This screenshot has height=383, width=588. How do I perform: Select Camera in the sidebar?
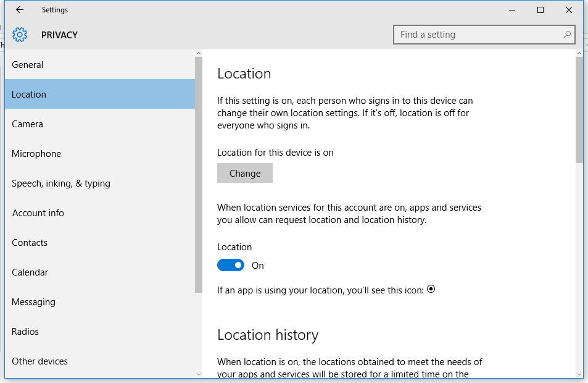click(x=28, y=124)
